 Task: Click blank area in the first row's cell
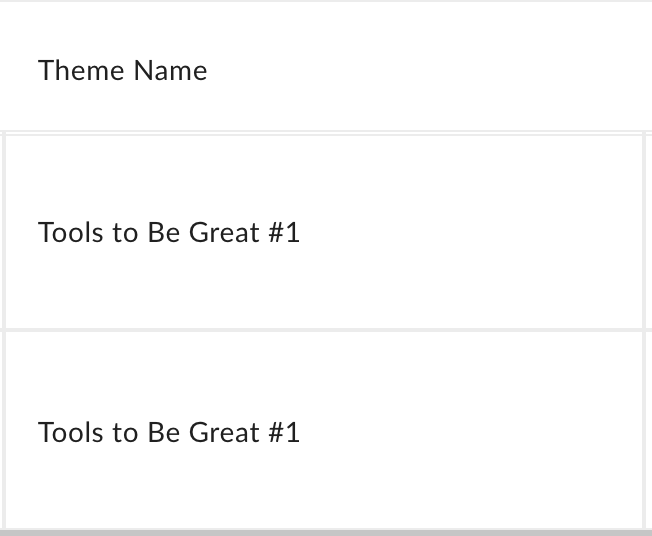coord(470,232)
